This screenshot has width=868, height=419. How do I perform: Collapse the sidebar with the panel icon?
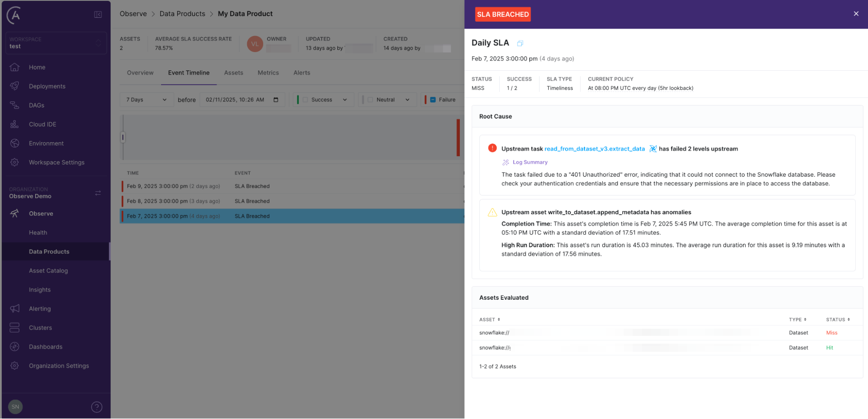point(98,15)
